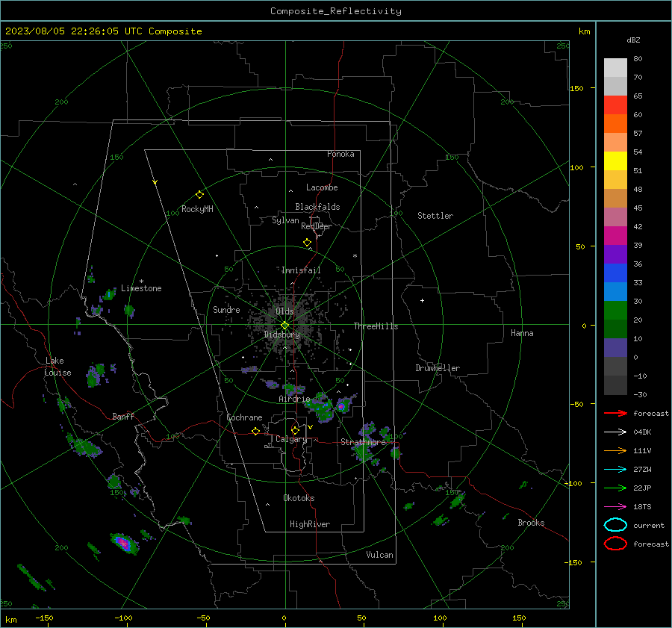Click the yellow diamond marker below RedDeer
672x628 pixels.
(308, 243)
